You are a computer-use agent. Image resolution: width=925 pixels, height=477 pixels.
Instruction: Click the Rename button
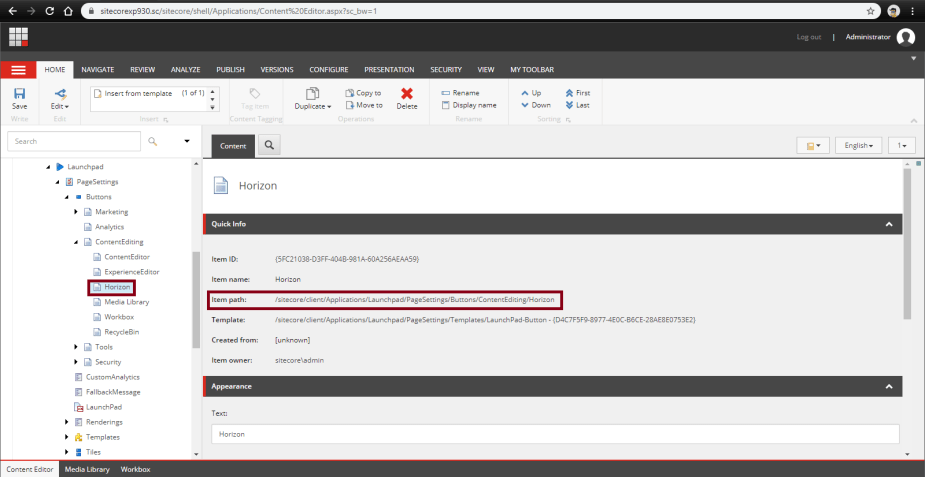point(461,93)
